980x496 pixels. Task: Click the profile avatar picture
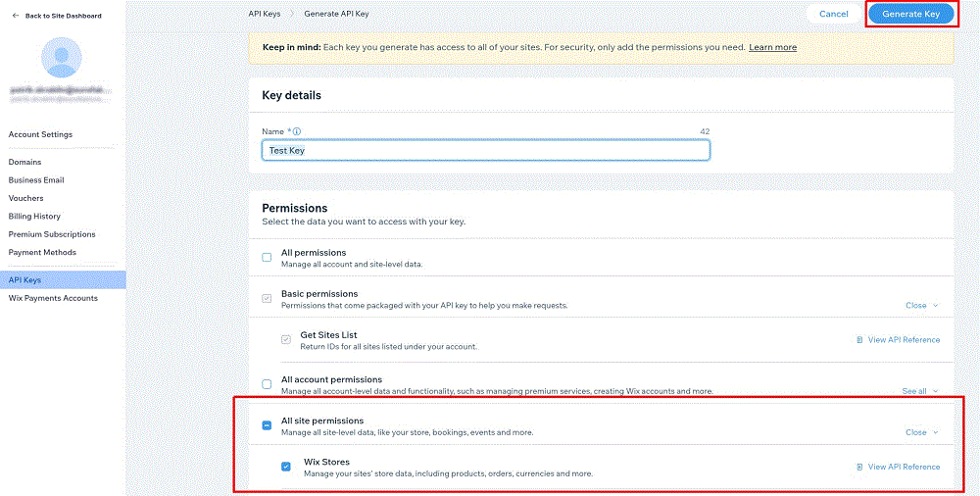[x=62, y=58]
